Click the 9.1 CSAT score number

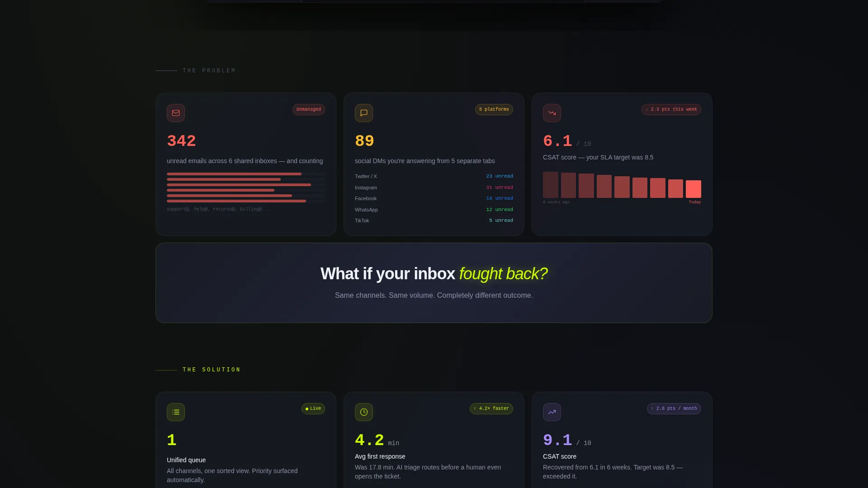click(557, 440)
